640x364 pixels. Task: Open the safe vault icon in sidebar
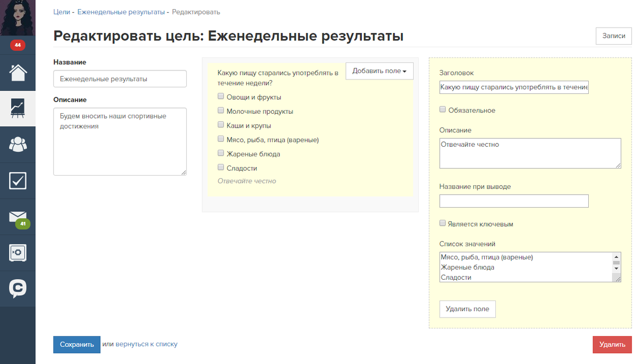coord(18,252)
